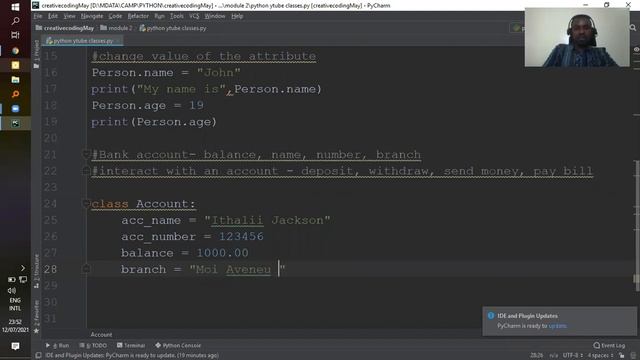The width and height of the screenshot is (640, 360).
Task: Open the Help menu
Action: point(237,16)
